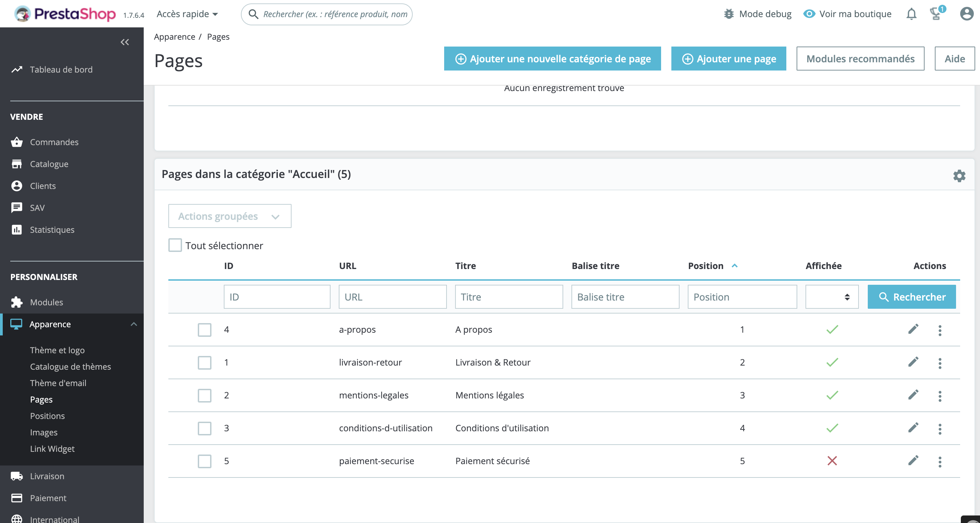Viewport: 980px width, 523px height.
Task: Click the Paiement card icon in the sidebar
Action: (x=17, y=498)
